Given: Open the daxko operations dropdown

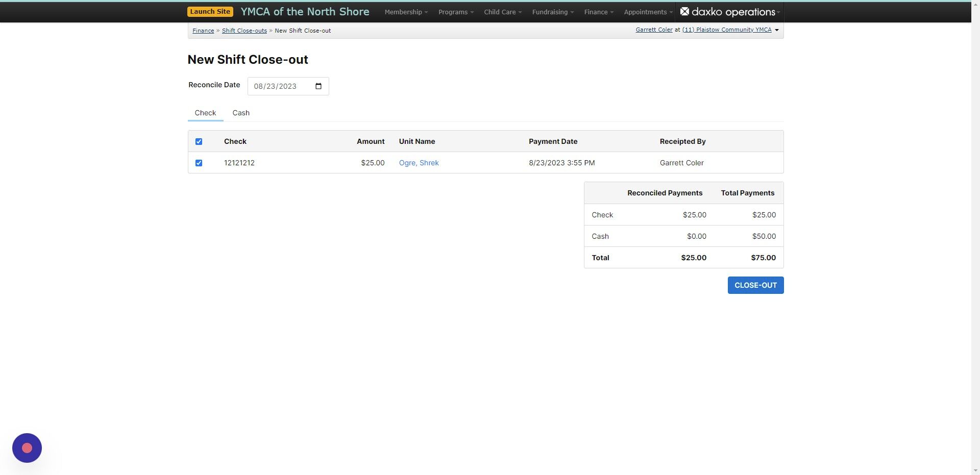Looking at the screenshot, I should 730,12.
